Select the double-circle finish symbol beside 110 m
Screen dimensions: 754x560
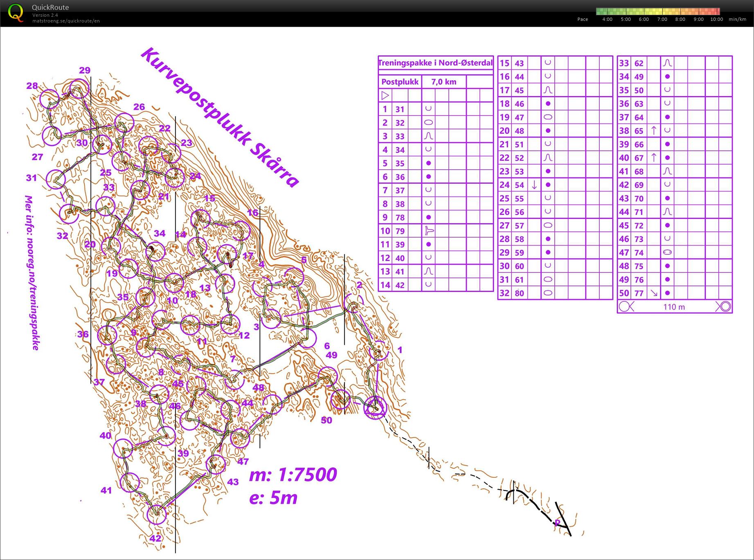tap(723, 306)
